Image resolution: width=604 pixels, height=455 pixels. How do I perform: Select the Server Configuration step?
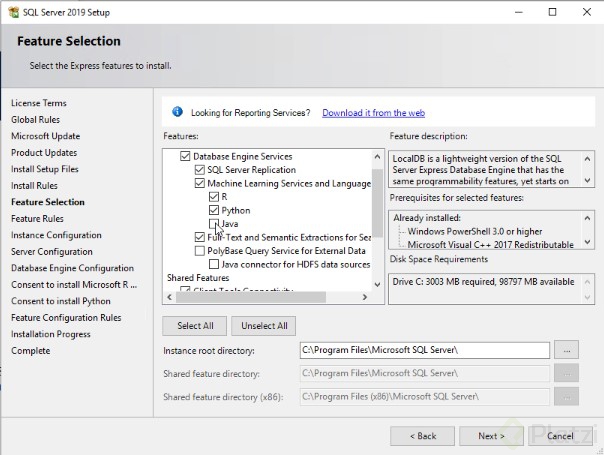(52, 252)
